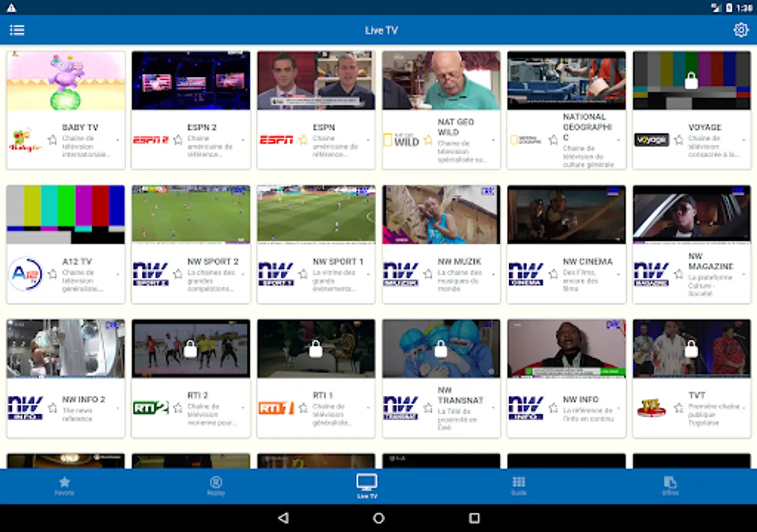This screenshot has height=532, width=757.
Task: Open the A12 TV color bars thumbnail
Action: point(66,214)
